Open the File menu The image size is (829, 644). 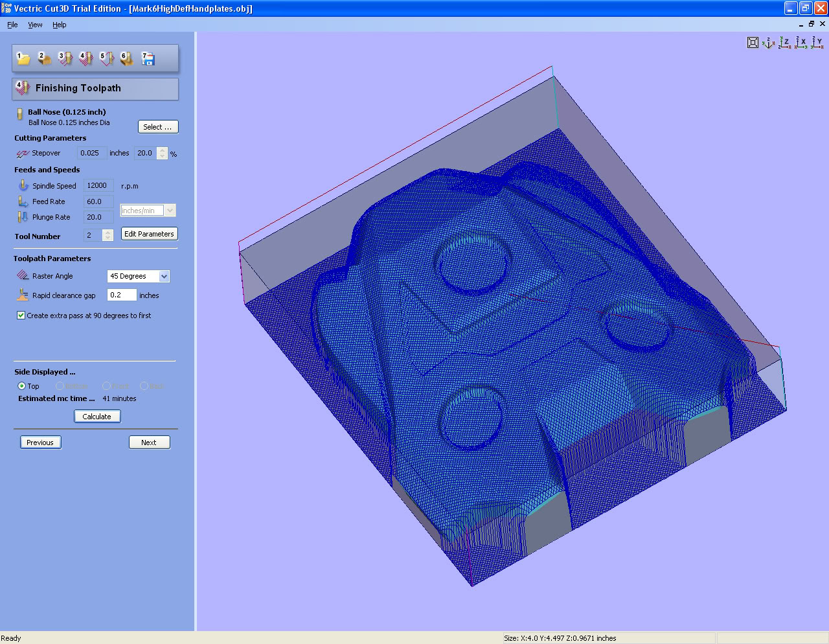(x=12, y=25)
